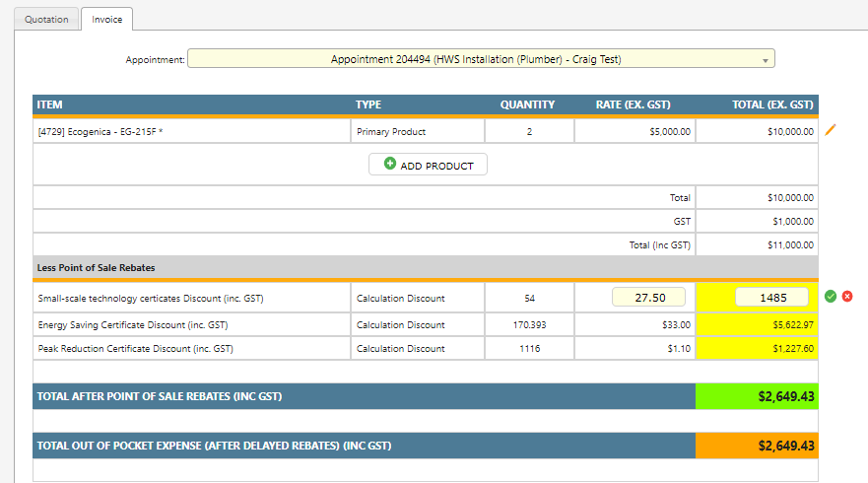Click the orange out of pocket amount cell
The image size is (868, 483).
[756, 446]
